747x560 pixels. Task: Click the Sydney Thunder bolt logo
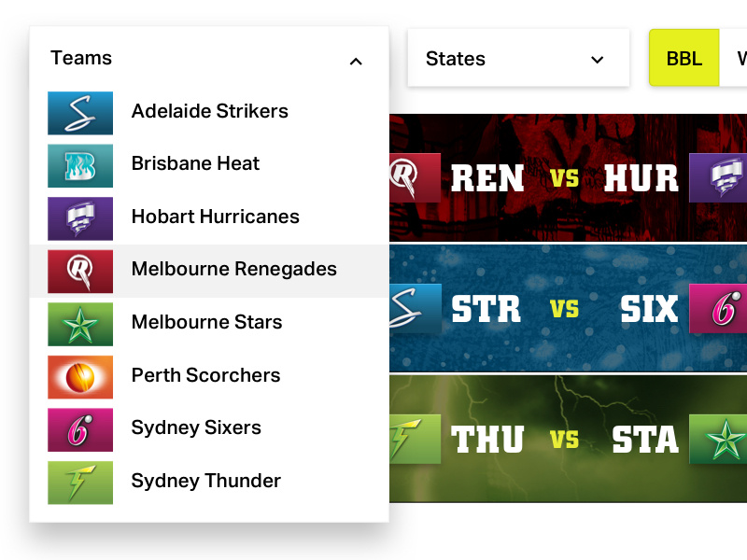point(80,481)
